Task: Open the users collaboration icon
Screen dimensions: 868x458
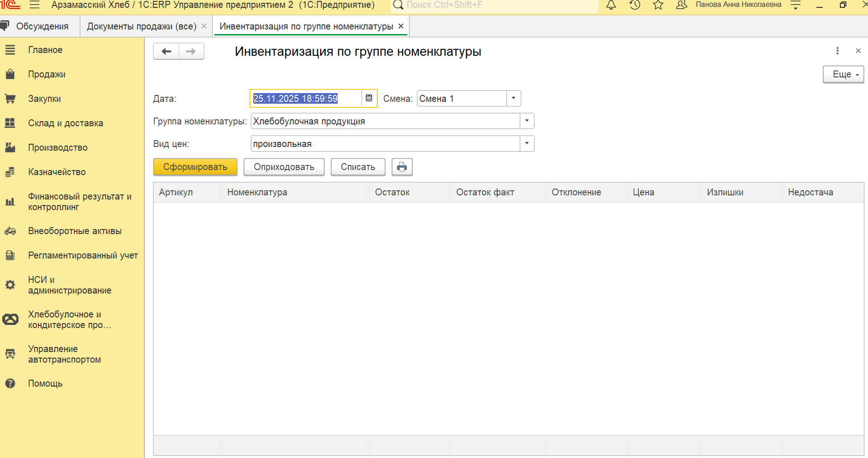Action: [681, 5]
